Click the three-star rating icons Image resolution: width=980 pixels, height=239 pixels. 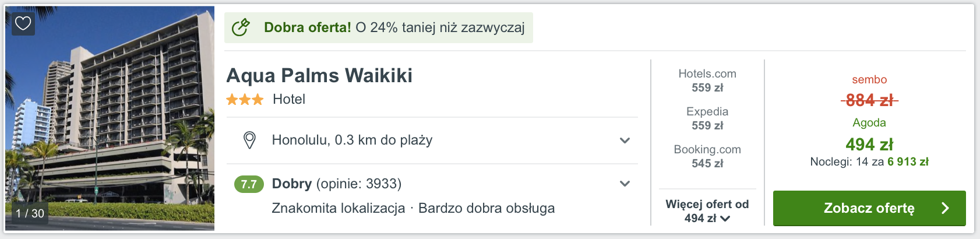tap(245, 100)
